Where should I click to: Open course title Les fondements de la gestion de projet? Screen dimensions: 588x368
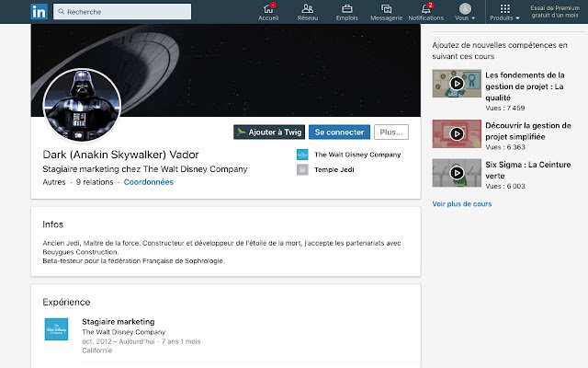pos(525,86)
